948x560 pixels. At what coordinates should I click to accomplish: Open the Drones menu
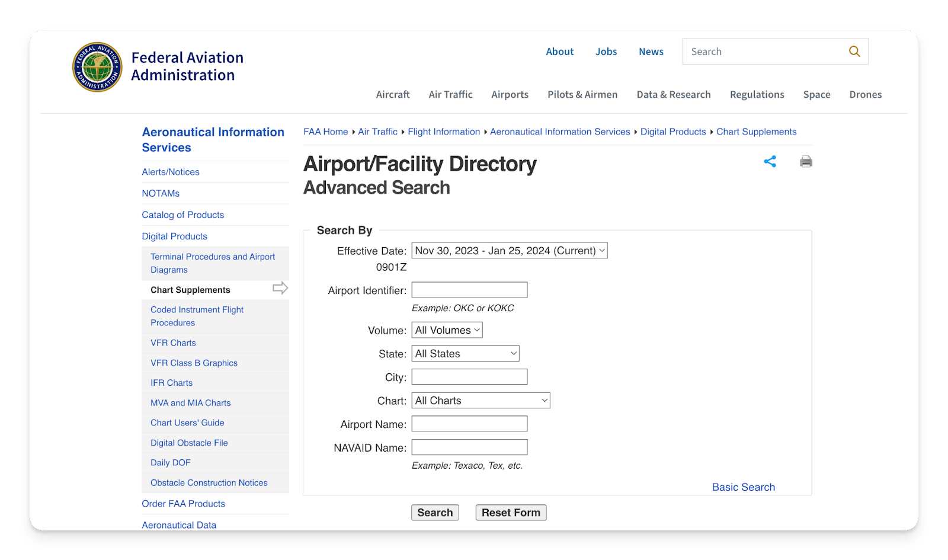(866, 95)
